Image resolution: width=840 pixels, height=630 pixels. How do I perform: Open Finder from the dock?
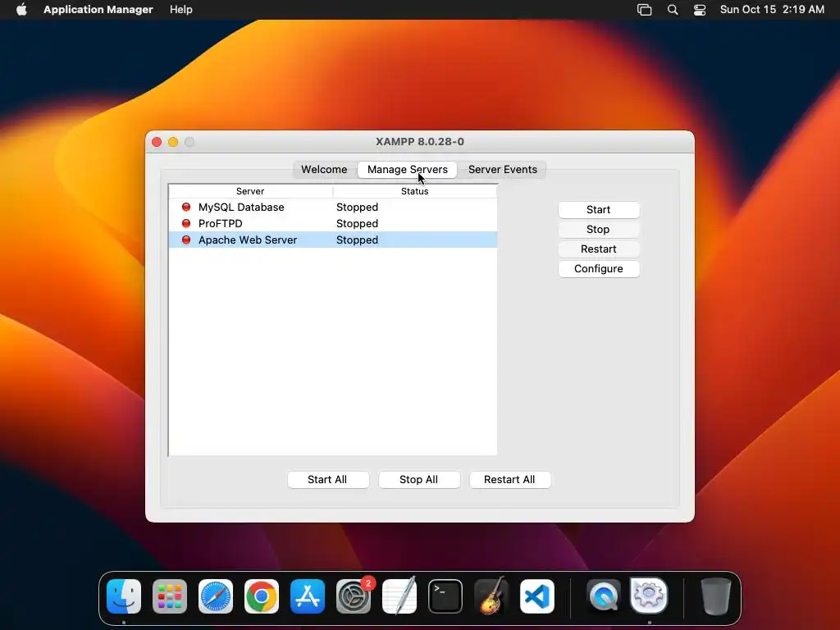tap(124, 596)
